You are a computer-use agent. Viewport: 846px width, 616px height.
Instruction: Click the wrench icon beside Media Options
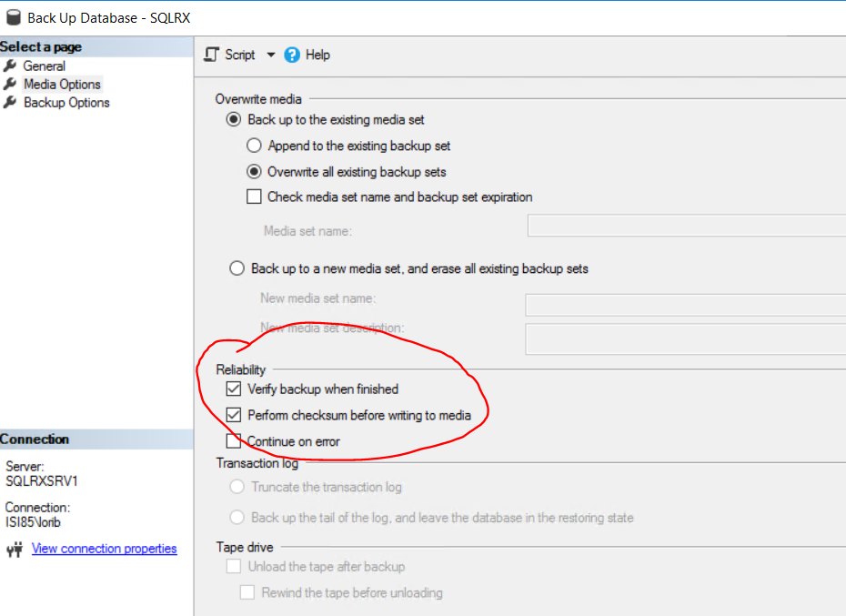point(10,85)
